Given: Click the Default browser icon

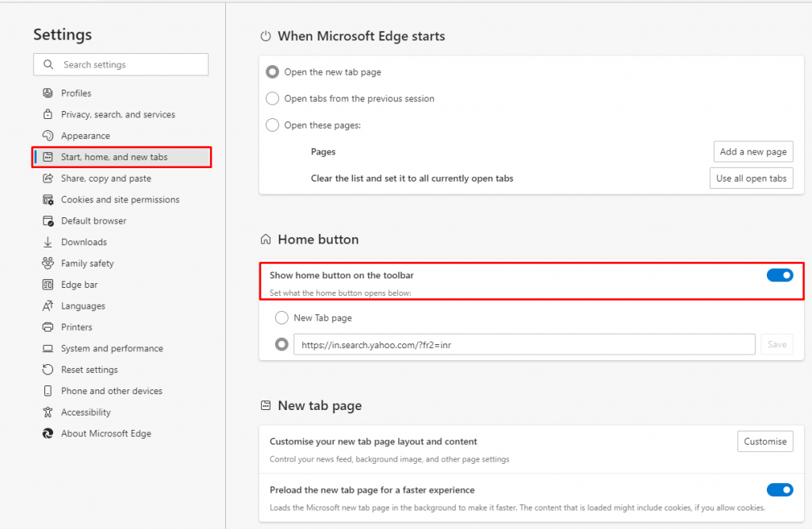Looking at the screenshot, I should [x=48, y=220].
